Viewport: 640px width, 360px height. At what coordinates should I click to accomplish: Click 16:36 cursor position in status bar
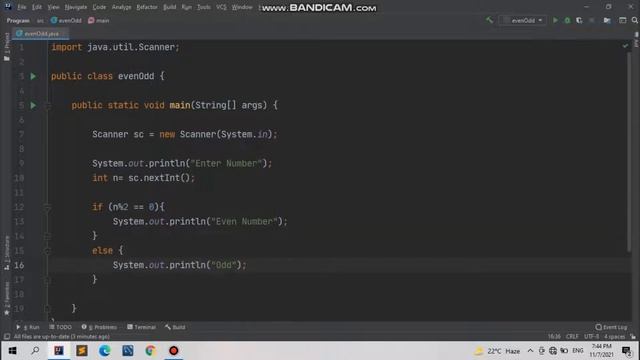coord(554,337)
